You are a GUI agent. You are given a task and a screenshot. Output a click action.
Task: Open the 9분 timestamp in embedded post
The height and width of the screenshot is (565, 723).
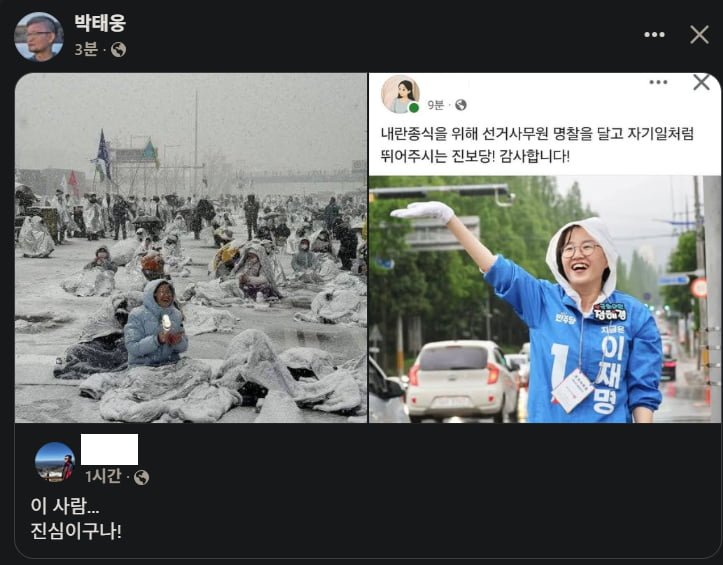(x=435, y=105)
